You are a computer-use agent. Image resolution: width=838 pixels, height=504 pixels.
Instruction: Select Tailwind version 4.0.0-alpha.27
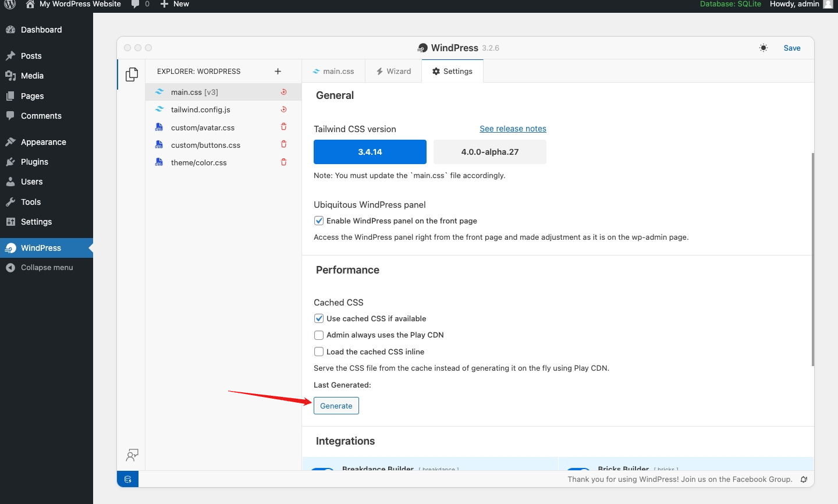[x=489, y=152]
